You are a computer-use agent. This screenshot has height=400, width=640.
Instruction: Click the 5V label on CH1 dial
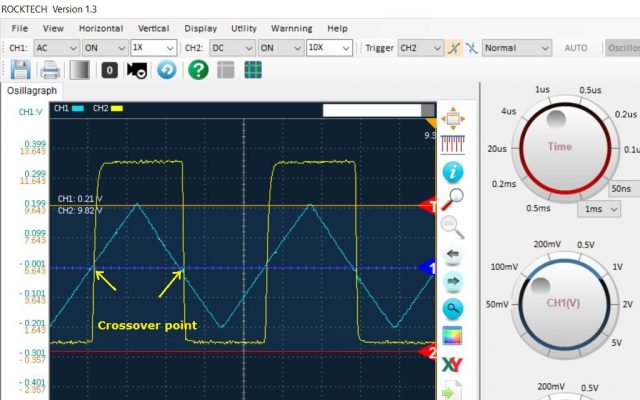click(x=616, y=342)
